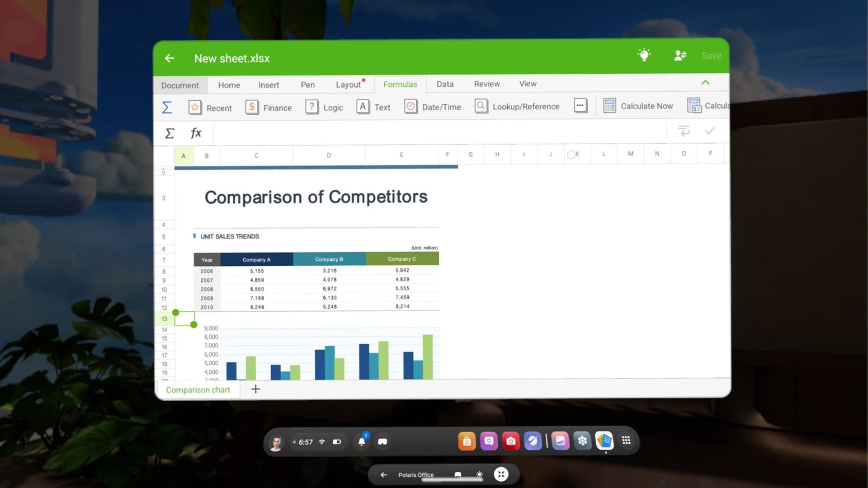Open the Recent functions category
Viewport: 868px width, 488px height.
point(210,108)
